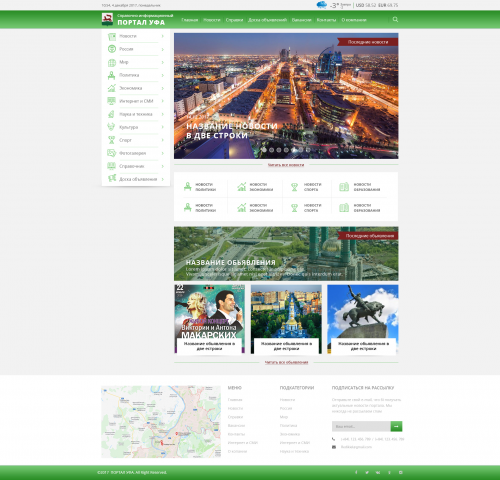
Task: Expand the Мир sidebar chevron
Action: 163,62
